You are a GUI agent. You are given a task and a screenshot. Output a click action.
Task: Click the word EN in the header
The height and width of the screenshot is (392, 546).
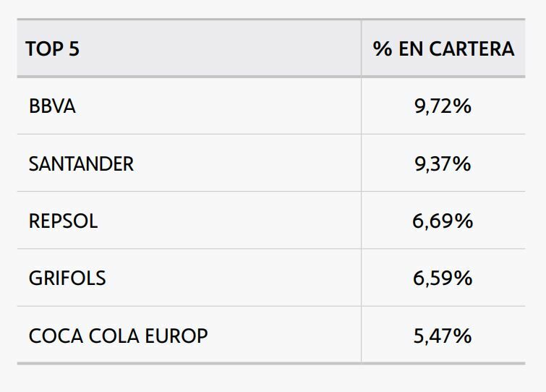coord(411,49)
